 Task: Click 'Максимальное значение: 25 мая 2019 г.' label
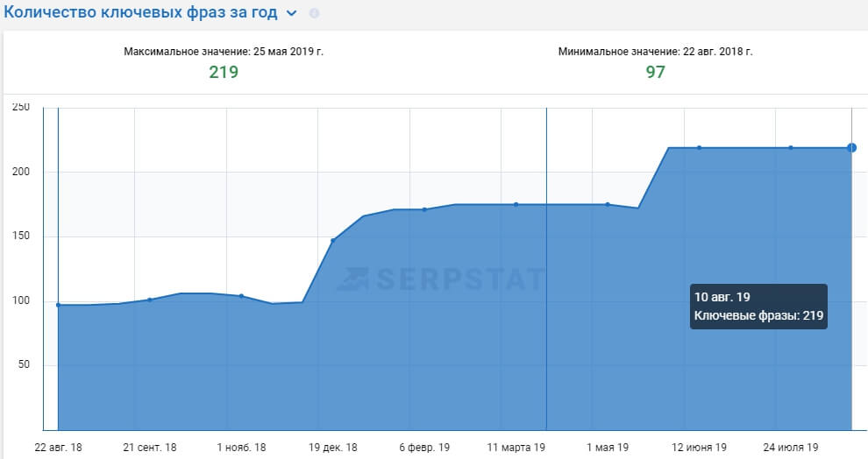coord(224,52)
